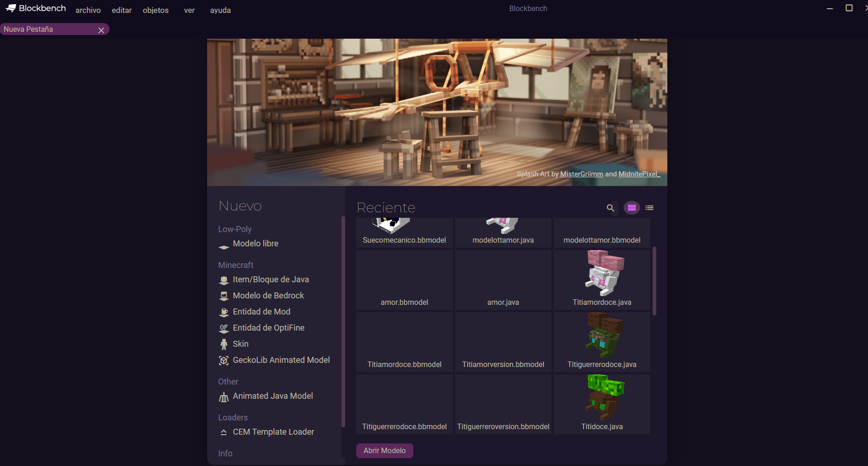Open recent model Titiguerreroversion.bbmodel
Viewport: 868px width, 466px height.
(503, 404)
